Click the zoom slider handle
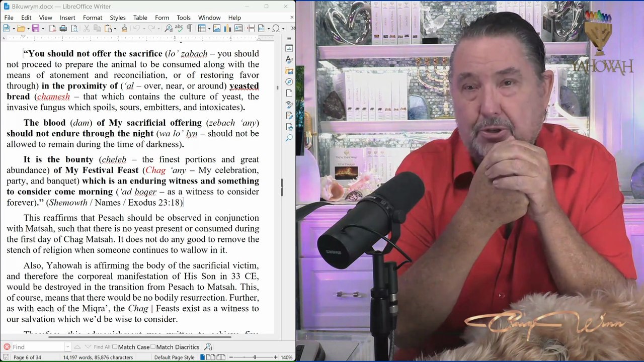644x362 pixels. [255, 357]
